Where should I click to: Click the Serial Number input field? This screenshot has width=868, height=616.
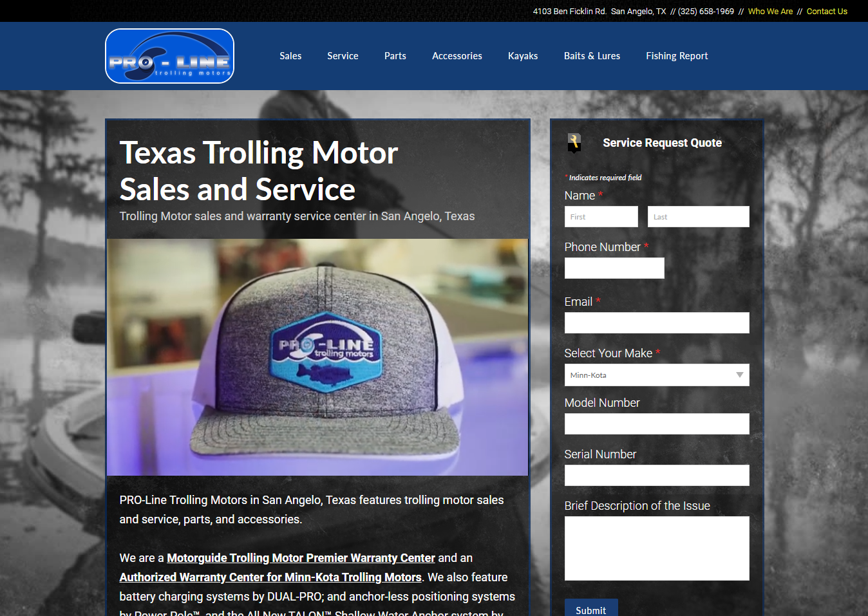(657, 476)
